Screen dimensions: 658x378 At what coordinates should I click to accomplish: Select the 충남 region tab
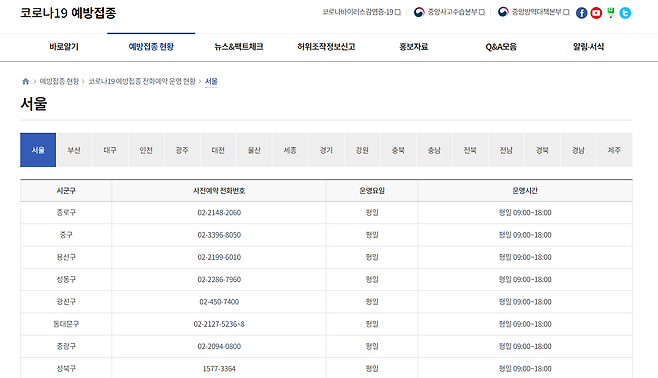434,150
